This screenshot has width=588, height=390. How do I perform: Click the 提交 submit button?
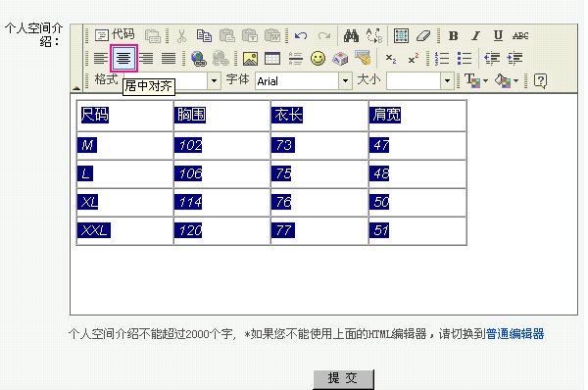(344, 379)
